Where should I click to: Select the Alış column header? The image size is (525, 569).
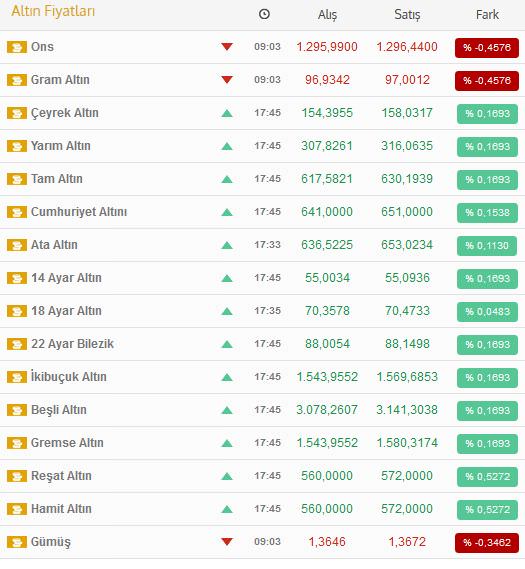[x=327, y=15]
